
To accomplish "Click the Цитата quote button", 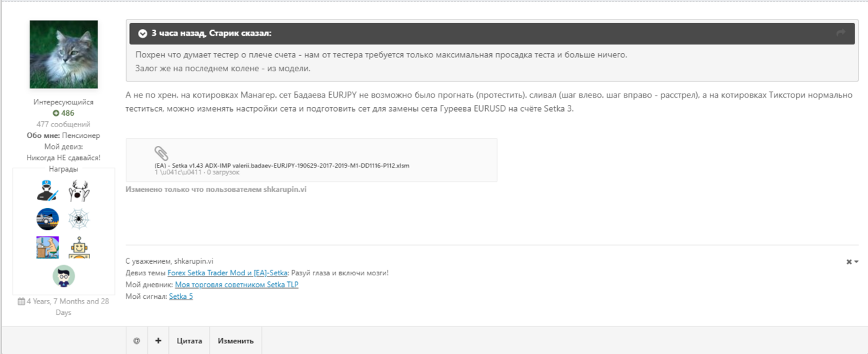I will click(189, 341).
